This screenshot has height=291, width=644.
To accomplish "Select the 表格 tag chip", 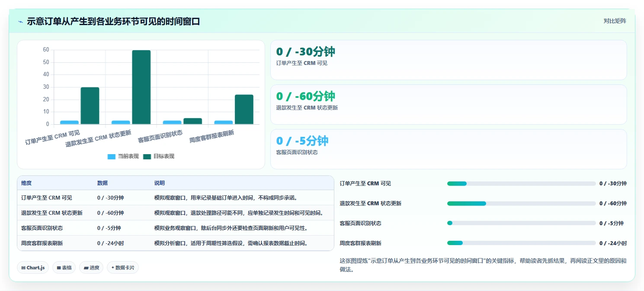I will [x=64, y=268].
